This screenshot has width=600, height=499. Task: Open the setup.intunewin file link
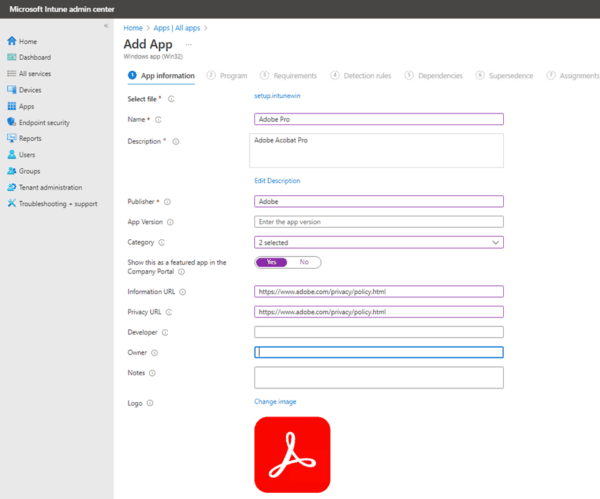coord(277,96)
